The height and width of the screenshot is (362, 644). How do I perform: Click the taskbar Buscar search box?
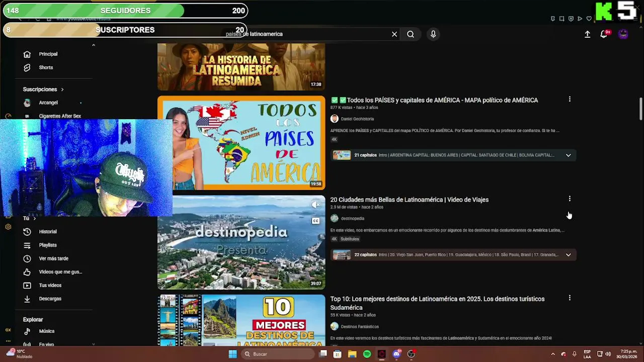coord(278,354)
